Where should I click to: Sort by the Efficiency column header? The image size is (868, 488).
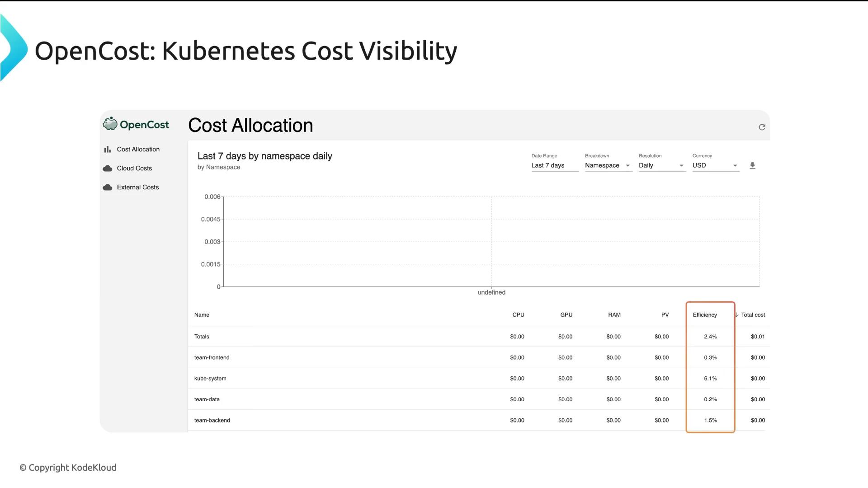705,315
